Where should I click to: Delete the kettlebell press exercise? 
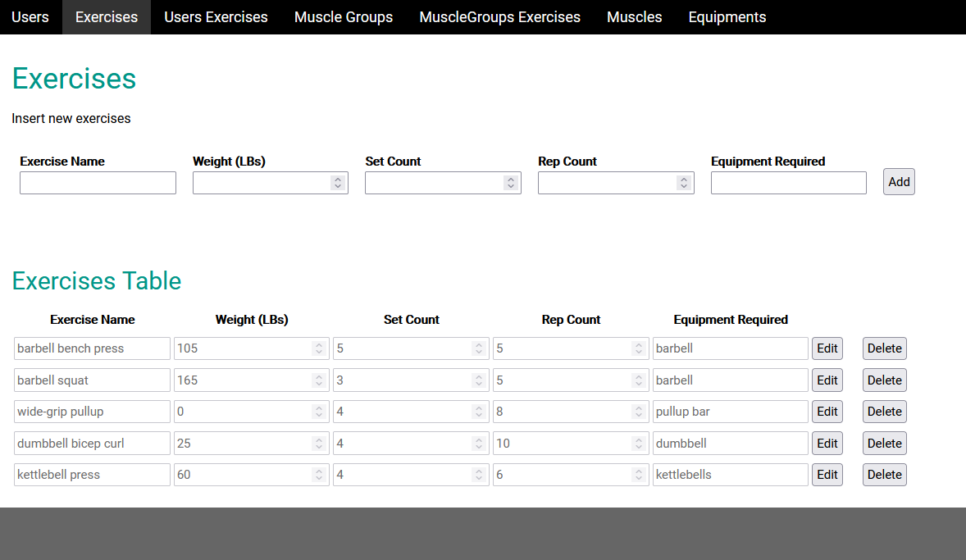[x=884, y=475]
